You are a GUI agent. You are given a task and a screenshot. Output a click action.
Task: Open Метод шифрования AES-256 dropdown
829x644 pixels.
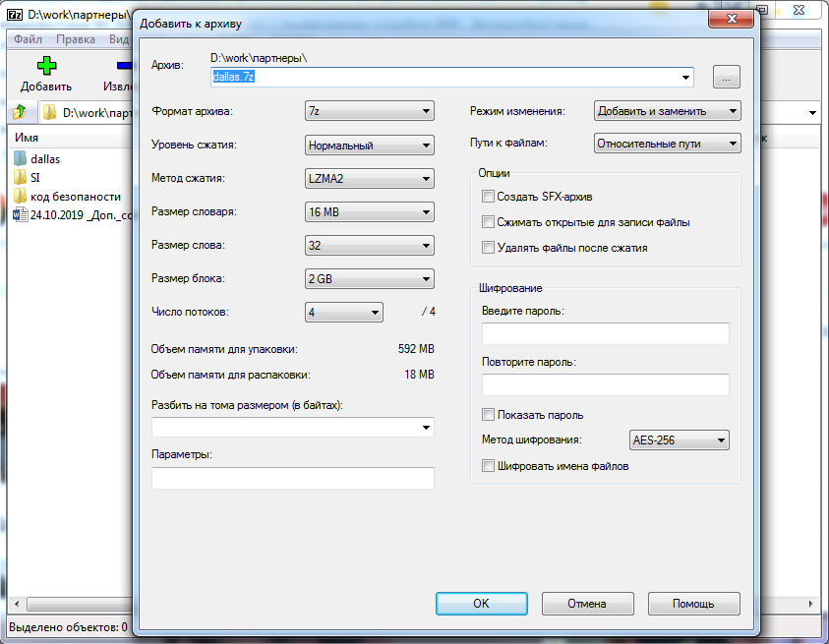point(679,439)
